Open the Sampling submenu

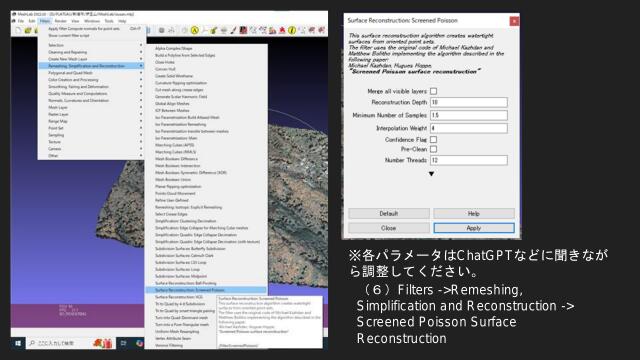click(91, 135)
